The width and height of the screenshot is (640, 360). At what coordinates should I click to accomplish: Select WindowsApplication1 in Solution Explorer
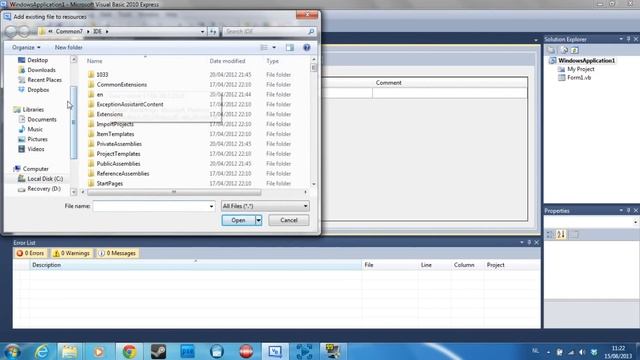586,60
